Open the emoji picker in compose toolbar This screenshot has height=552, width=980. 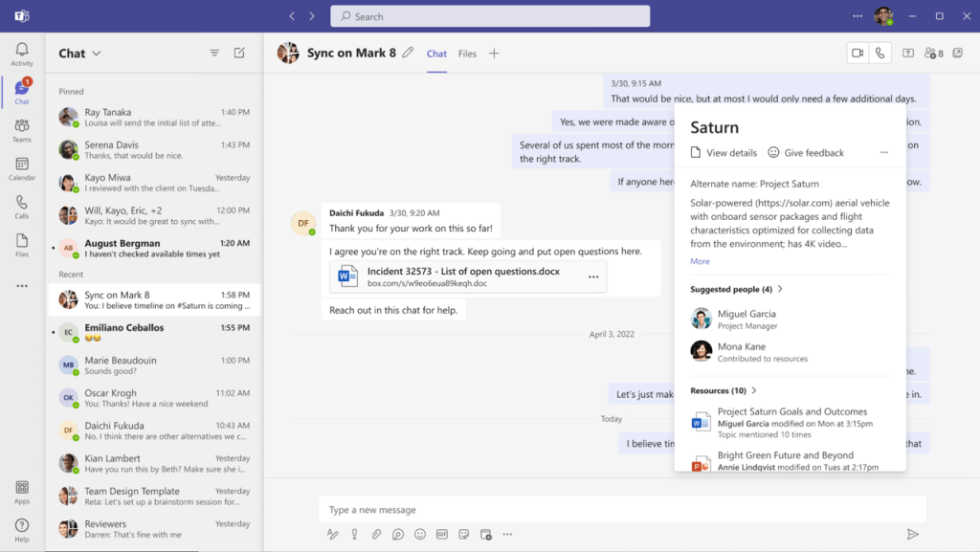pos(419,535)
